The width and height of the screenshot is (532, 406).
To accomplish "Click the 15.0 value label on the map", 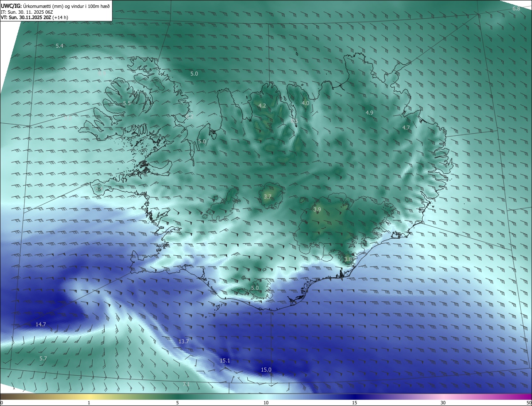I will [266, 369].
